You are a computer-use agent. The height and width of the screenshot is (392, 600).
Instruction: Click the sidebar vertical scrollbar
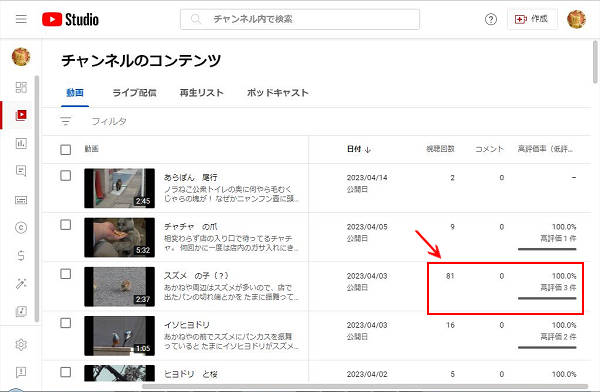coord(37,198)
